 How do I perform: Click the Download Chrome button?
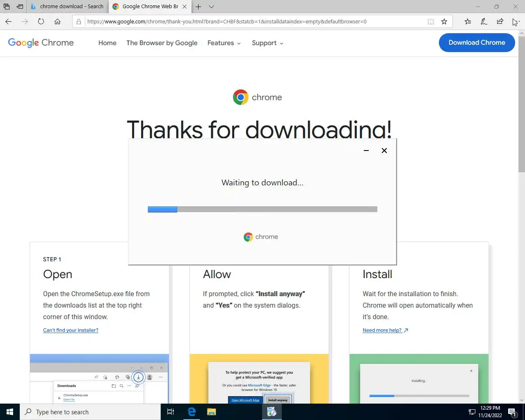coord(477,42)
